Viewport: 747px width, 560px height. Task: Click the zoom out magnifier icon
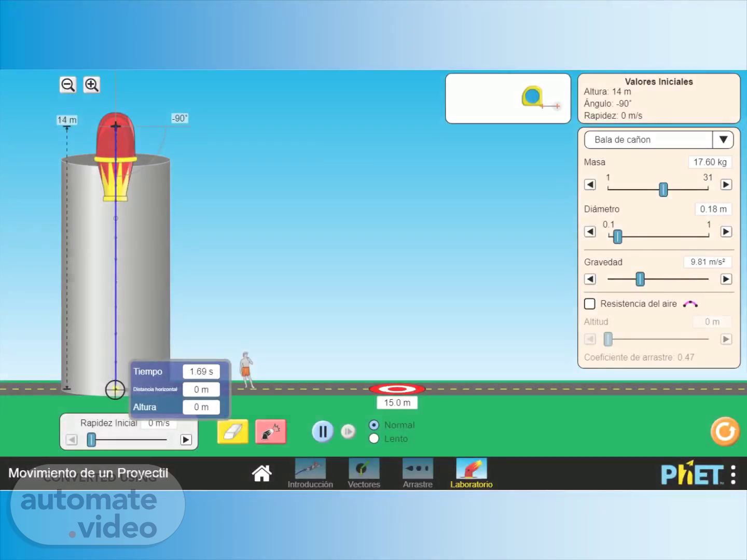68,85
